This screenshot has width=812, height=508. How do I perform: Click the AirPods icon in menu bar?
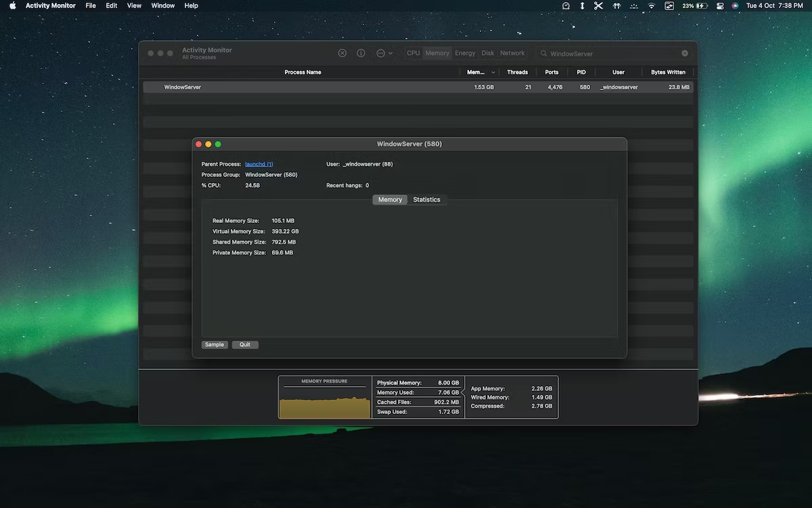616,5
